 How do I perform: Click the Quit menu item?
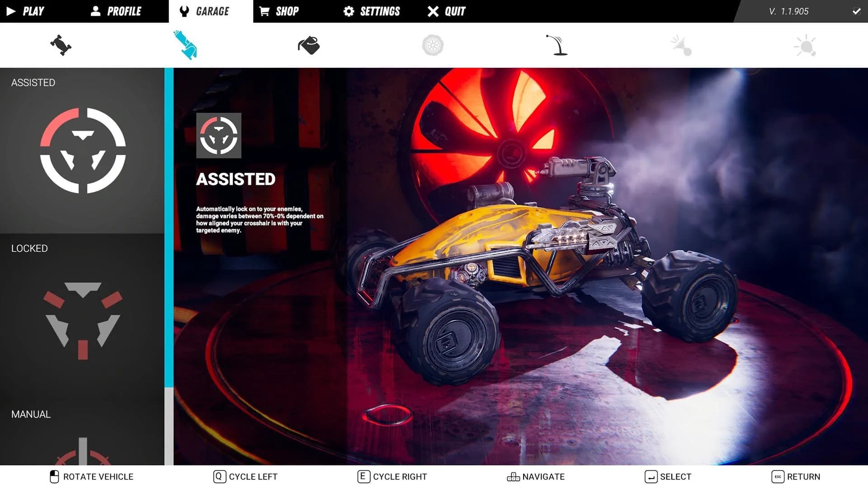pyautogui.click(x=446, y=11)
